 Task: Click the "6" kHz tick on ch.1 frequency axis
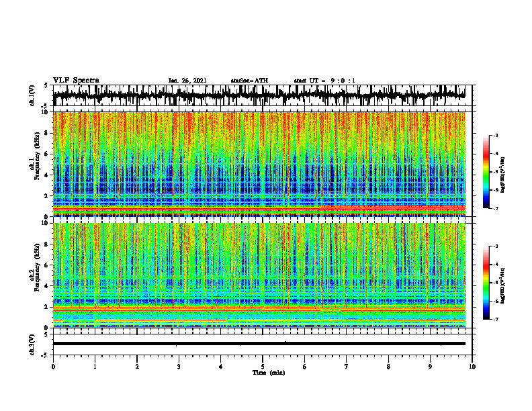[46, 154]
